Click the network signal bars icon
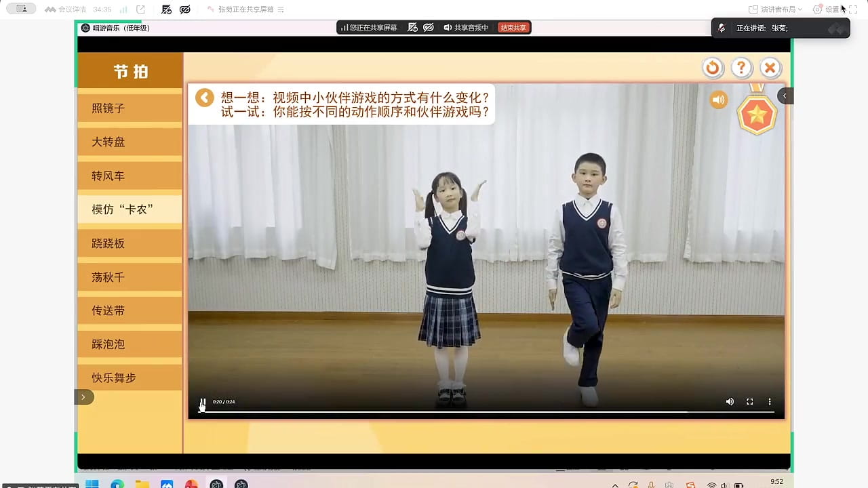This screenshot has height=488, width=868. pyautogui.click(x=123, y=9)
